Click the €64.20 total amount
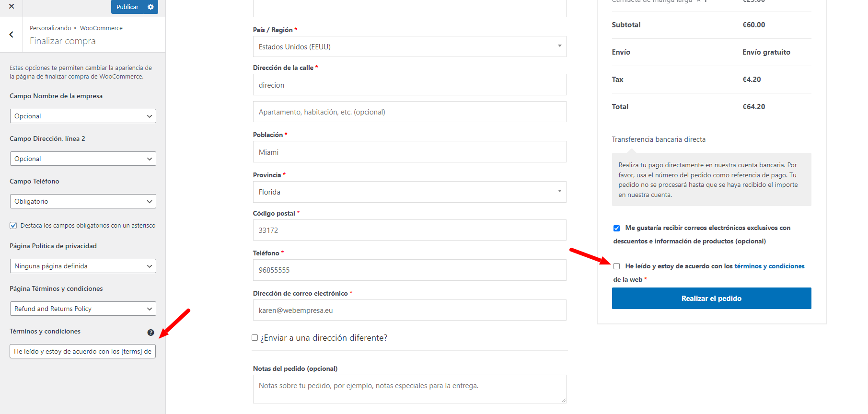Image resolution: width=868 pixels, height=414 pixels. tap(753, 107)
